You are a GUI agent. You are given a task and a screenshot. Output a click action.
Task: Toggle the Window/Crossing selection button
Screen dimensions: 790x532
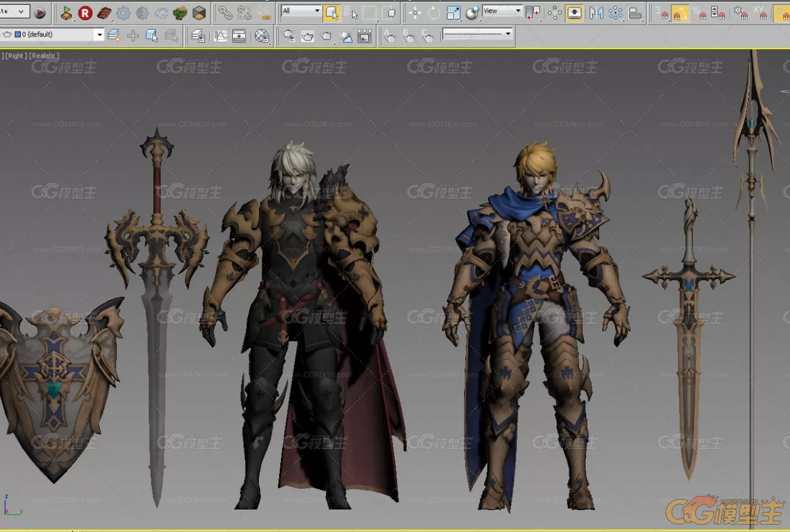point(389,13)
